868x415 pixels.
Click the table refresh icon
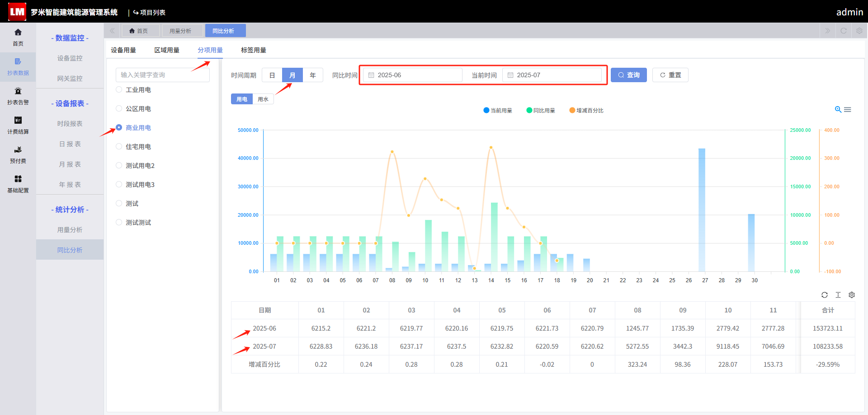coord(825,295)
